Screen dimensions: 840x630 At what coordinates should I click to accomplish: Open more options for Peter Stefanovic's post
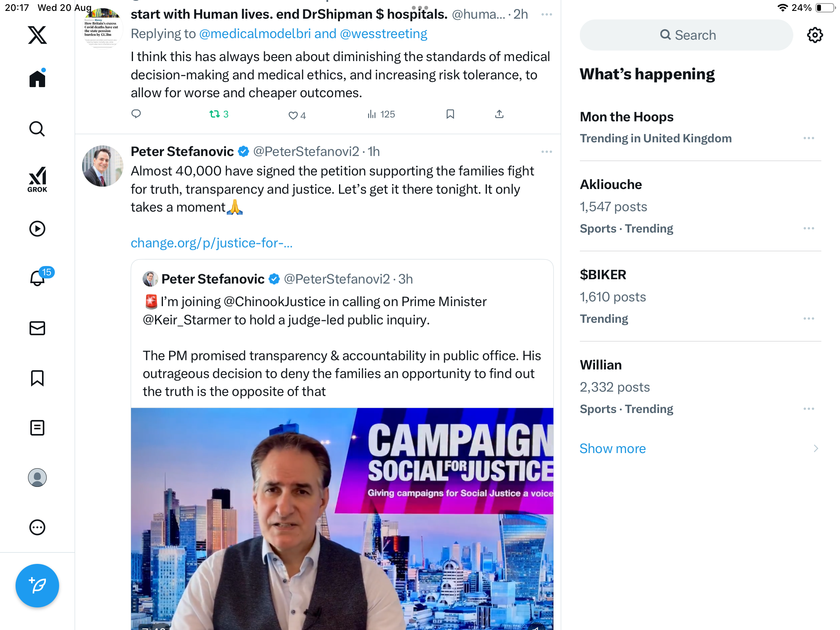click(x=546, y=152)
